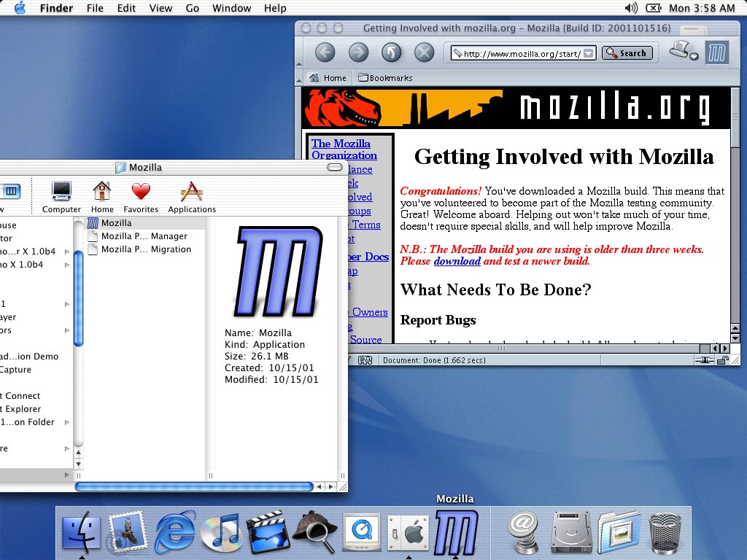This screenshot has width=747, height=560.
Task: Open the View menu
Action: pyautogui.click(x=160, y=8)
